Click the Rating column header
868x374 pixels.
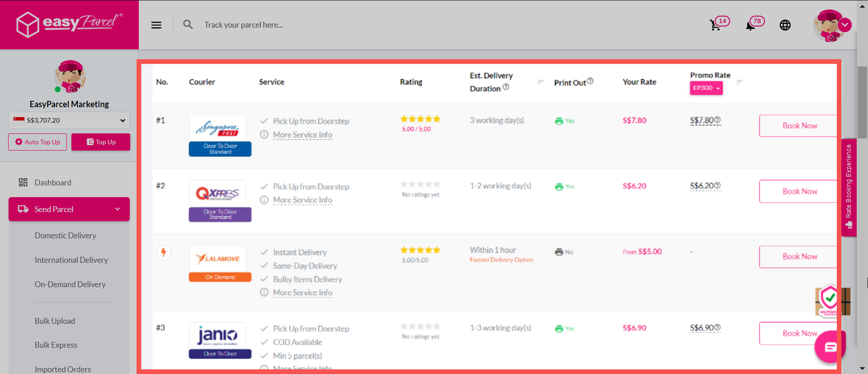(x=411, y=82)
